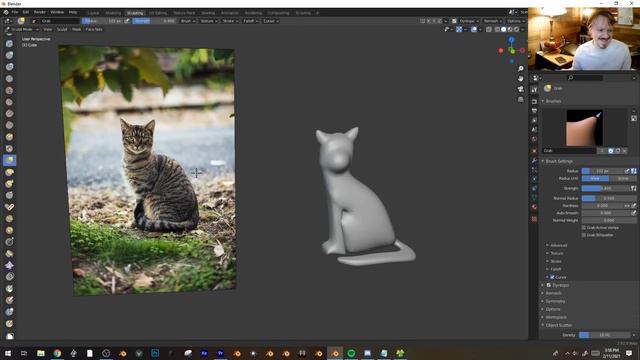Image resolution: width=640 pixels, height=360 pixels.
Task: Select the Pinch brush tool
Action: [x=9, y=149]
